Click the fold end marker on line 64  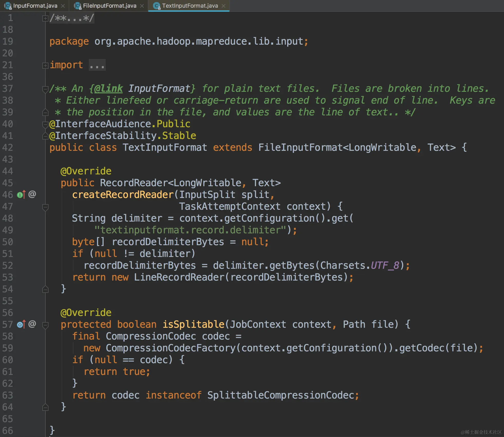(x=45, y=407)
